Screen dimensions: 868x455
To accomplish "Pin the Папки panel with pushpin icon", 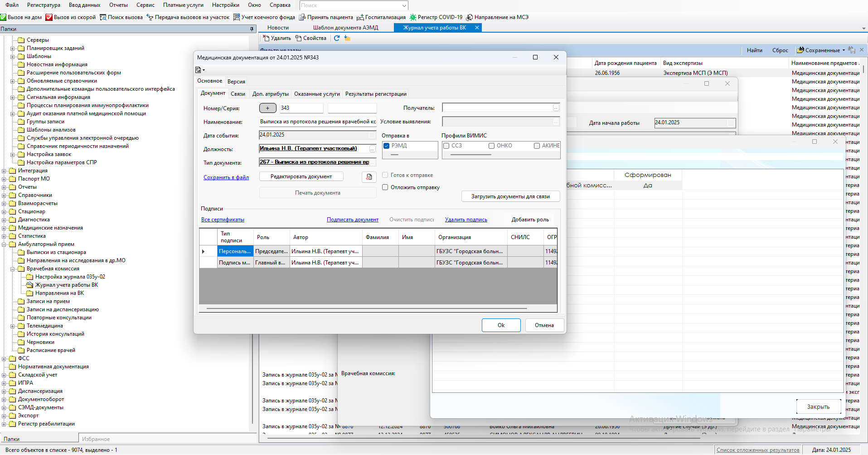I will pyautogui.click(x=252, y=29).
